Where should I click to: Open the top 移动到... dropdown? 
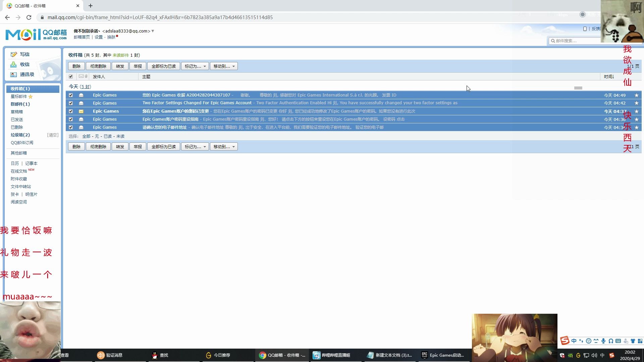click(x=224, y=66)
